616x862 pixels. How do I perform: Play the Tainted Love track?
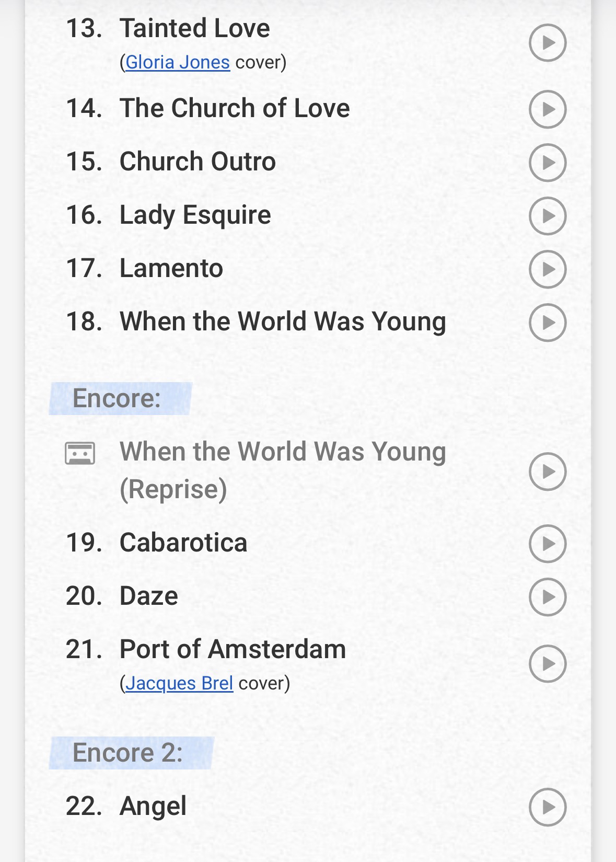(548, 43)
